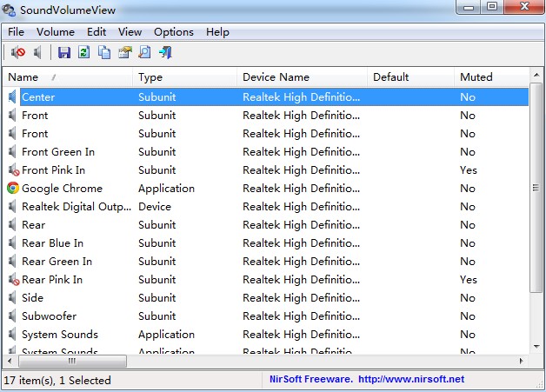Select the Google Chrome row
Image resolution: width=546 pixels, height=392 pixels.
266,188
